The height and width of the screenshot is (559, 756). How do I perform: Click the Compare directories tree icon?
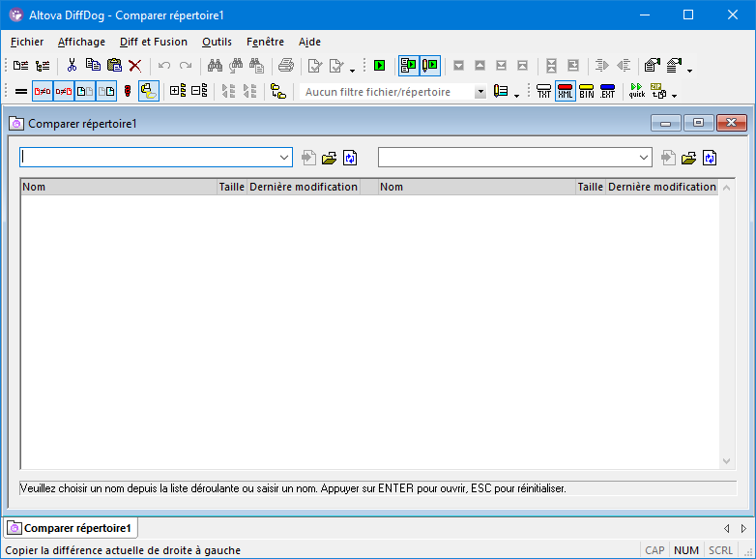click(x=43, y=66)
